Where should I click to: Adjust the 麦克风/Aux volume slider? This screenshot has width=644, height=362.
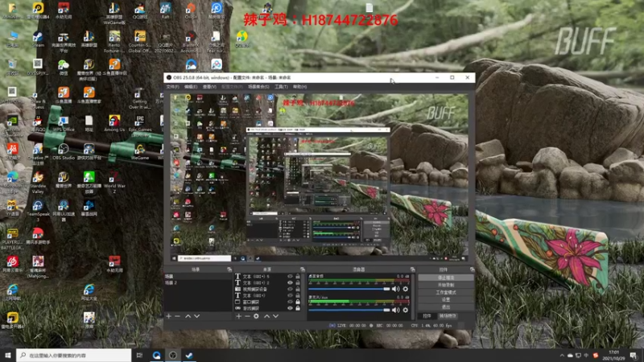[349, 310]
